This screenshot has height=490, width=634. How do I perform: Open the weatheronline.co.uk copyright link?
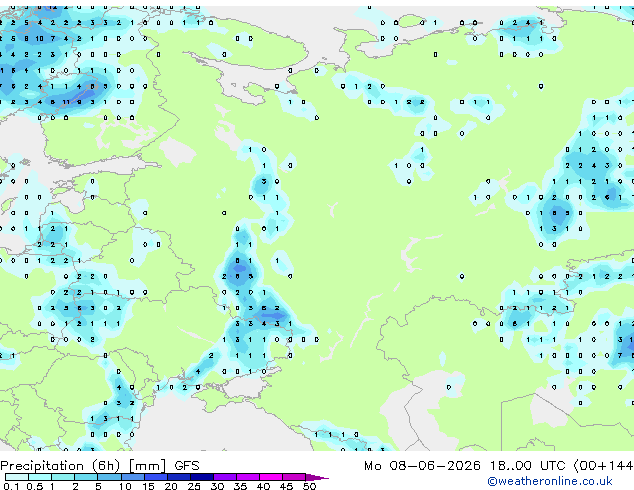tap(550, 481)
